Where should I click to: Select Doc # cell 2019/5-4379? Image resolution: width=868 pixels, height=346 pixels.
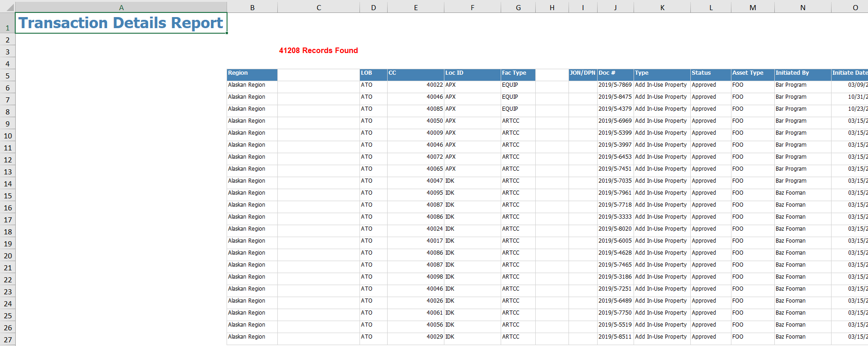tap(616, 111)
